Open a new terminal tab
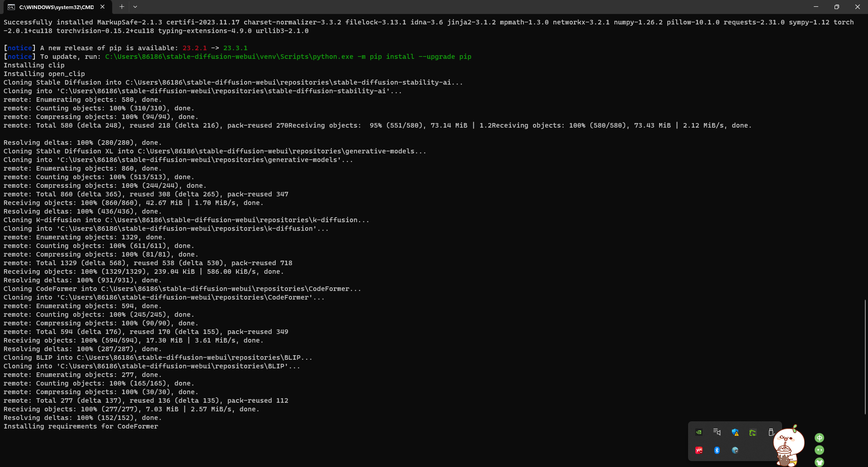The width and height of the screenshot is (868, 467). click(122, 7)
